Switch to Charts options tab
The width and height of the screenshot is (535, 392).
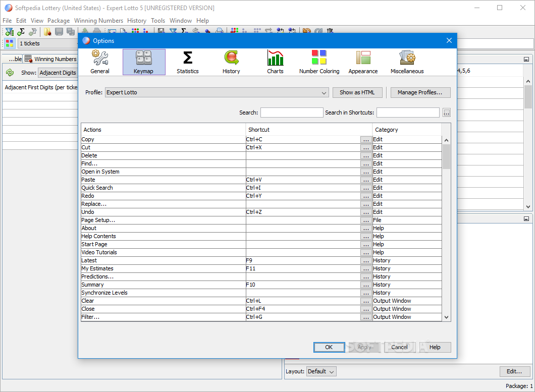pyautogui.click(x=275, y=62)
